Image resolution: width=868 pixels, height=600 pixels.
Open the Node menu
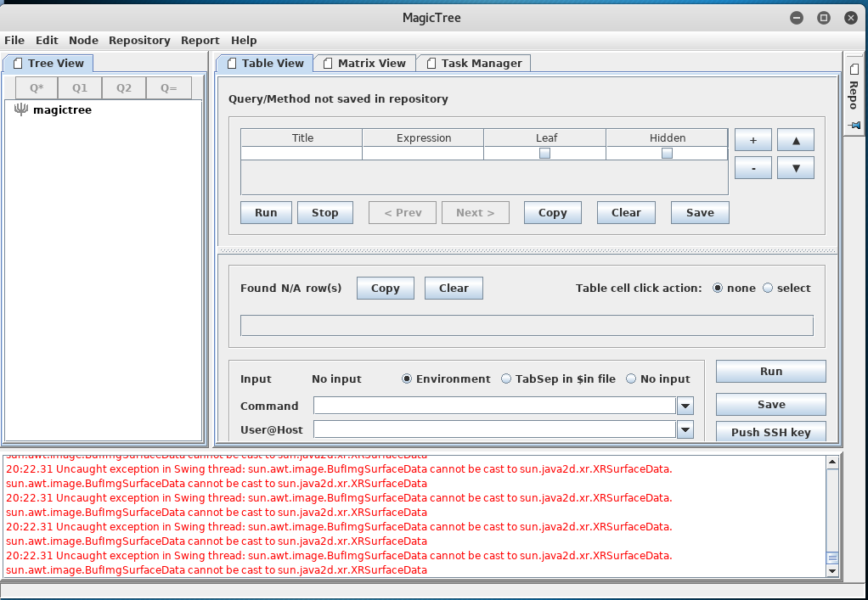coord(83,41)
